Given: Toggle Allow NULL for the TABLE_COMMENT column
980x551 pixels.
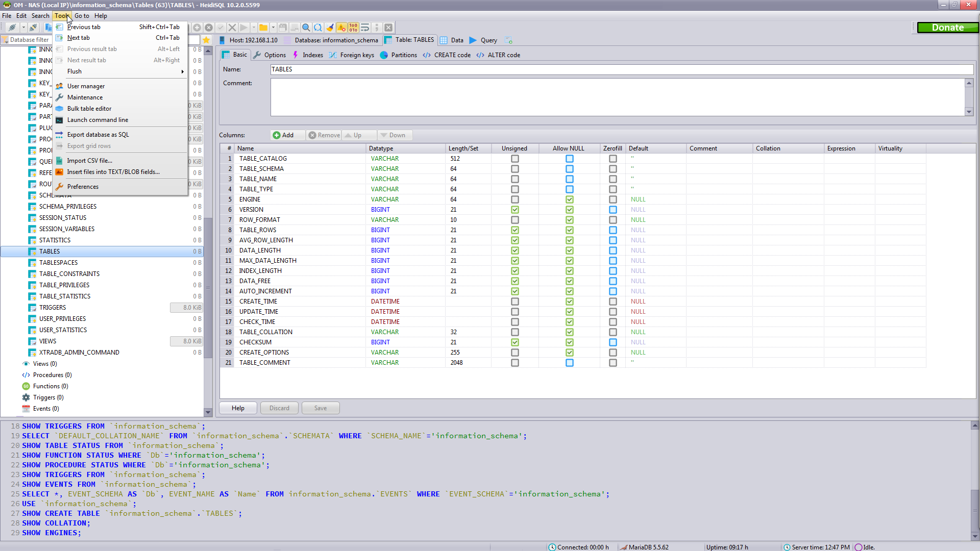Looking at the screenshot, I should tap(569, 363).
